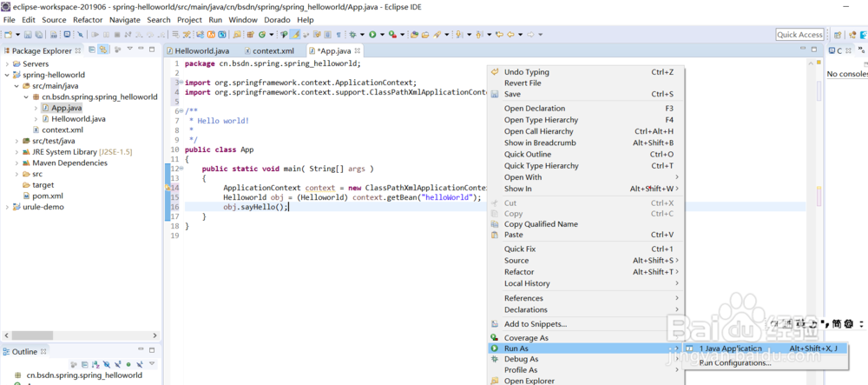The height and width of the screenshot is (385, 868).
Task: Expand the src/test/java folder node
Action: [16, 141]
